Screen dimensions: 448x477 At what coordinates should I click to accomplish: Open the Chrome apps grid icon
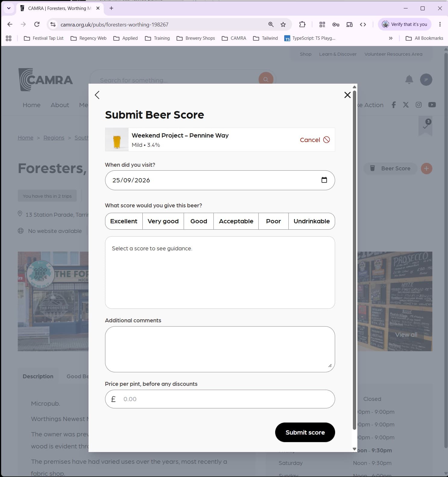[9, 38]
